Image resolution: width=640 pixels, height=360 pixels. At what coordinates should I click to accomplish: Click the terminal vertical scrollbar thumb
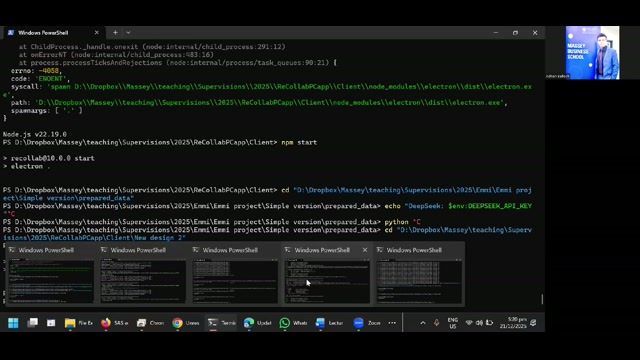coord(542,299)
